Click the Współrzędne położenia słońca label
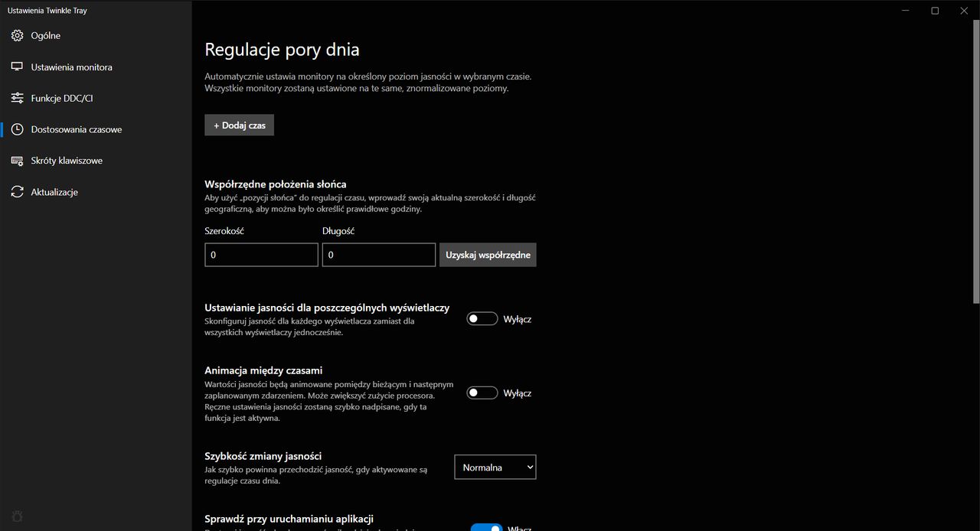 point(276,184)
